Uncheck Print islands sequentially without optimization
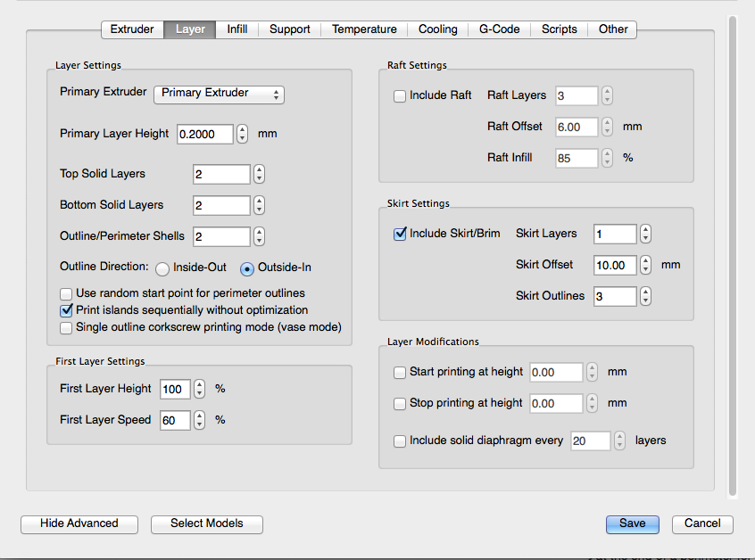This screenshot has height=560, width=755. (x=66, y=310)
